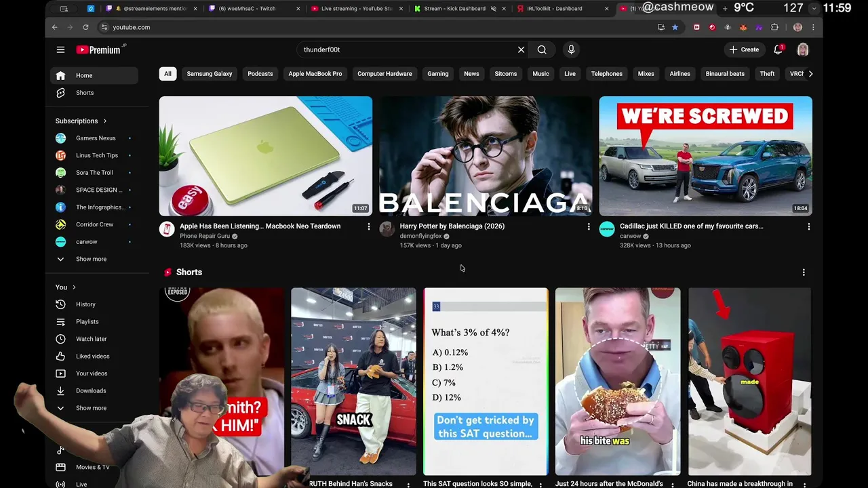
Task: Open Liked videos in the sidebar
Action: (x=94, y=357)
